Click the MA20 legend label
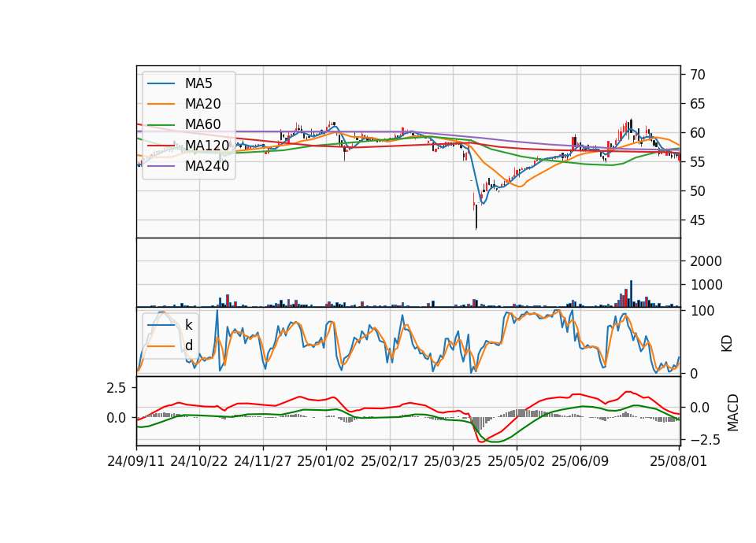The image size is (756, 543). pos(202,104)
